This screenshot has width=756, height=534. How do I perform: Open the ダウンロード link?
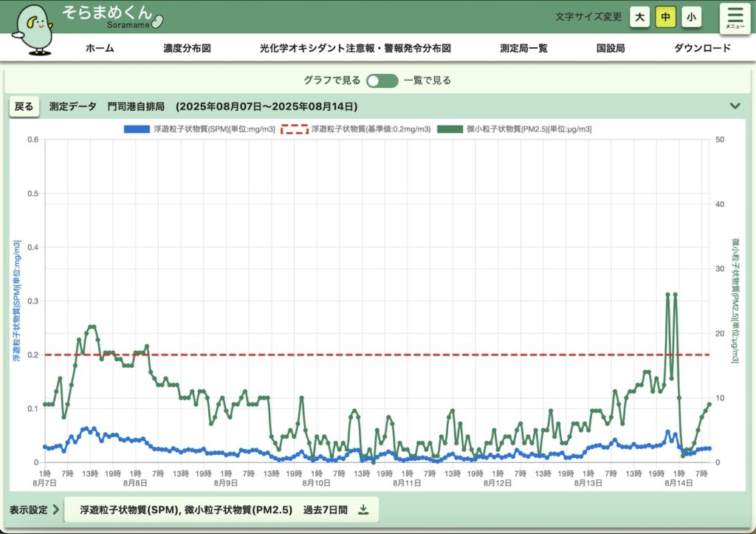click(702, 48)
